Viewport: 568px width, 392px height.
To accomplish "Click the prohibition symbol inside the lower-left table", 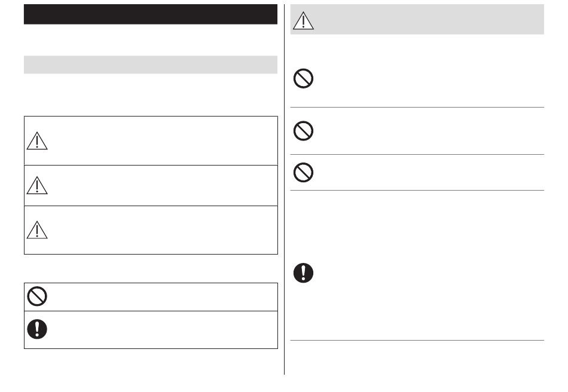I will 37,296.
